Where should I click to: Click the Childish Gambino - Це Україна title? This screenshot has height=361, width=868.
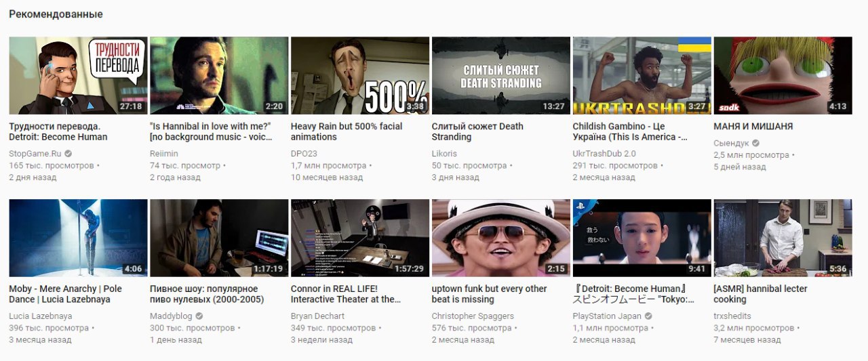(x=631, y=131)
